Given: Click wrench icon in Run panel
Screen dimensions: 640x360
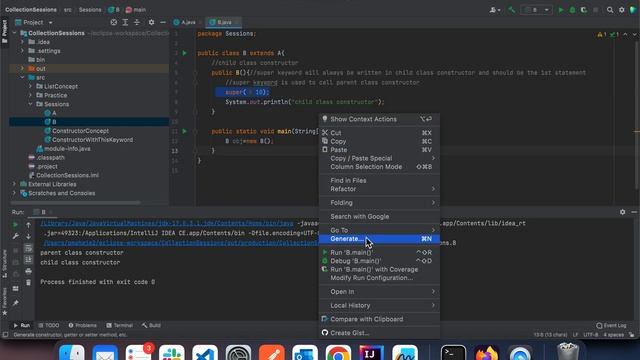Looking at the screenshot, I should point(16,236).
